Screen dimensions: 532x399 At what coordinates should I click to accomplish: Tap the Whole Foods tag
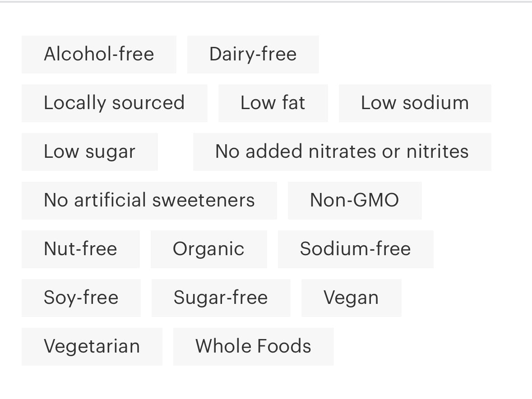click(253, 347)
